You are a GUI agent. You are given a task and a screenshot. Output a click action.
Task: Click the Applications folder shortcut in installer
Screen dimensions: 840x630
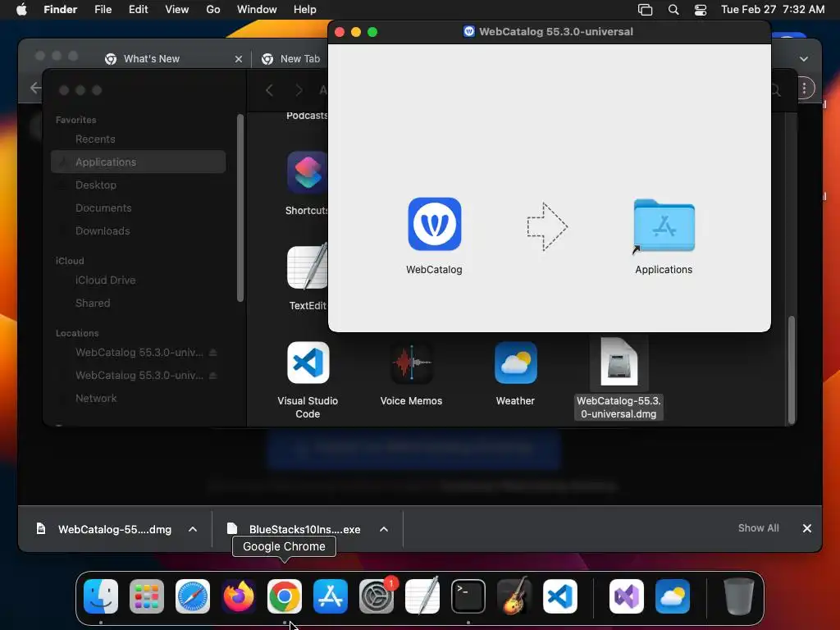coord(664,226)
